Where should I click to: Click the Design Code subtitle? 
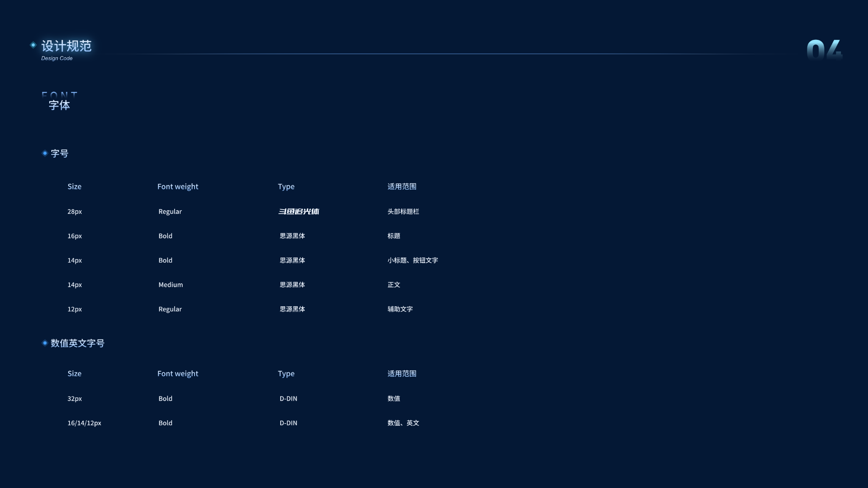pyautogui.click(x=57, y=58)
